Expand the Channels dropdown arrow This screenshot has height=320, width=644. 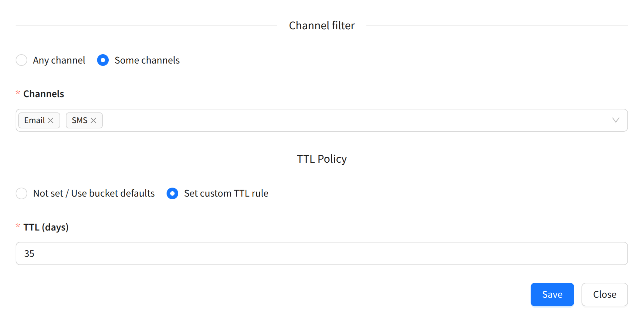tap(615, 120)
